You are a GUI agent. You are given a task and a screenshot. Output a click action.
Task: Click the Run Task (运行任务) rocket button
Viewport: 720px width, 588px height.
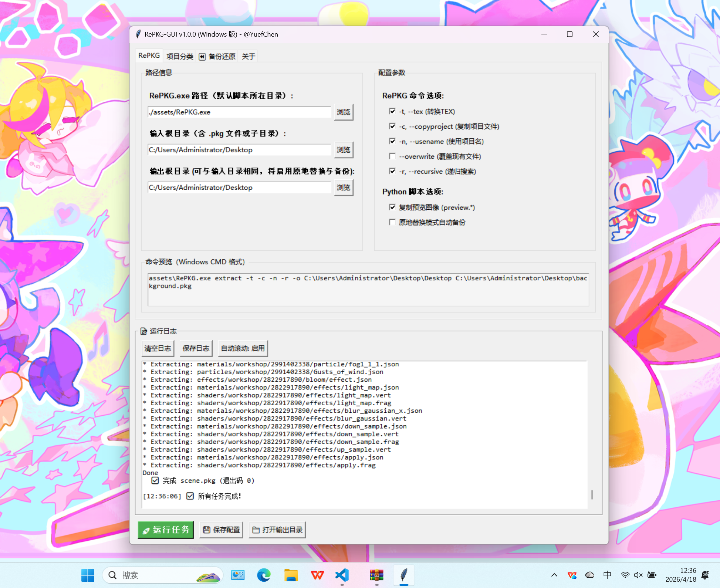pyautogui.click(x=166, y=530)
